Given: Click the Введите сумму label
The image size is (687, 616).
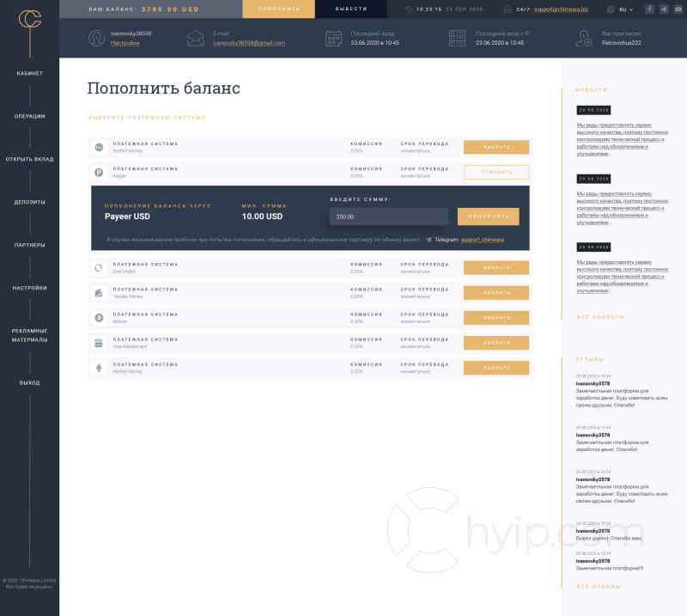Looking at the screenshot, I should tap(360, 199).
